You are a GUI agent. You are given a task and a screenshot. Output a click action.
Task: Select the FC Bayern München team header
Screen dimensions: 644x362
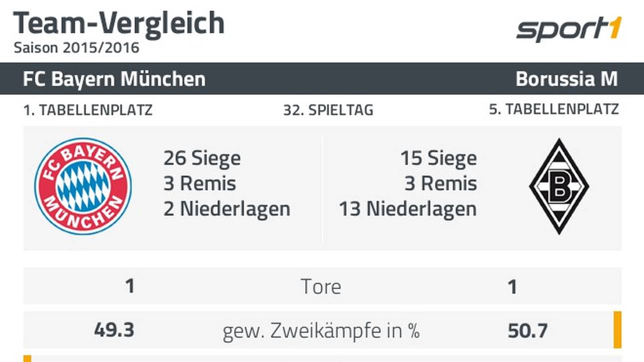[x=114, y=79]
